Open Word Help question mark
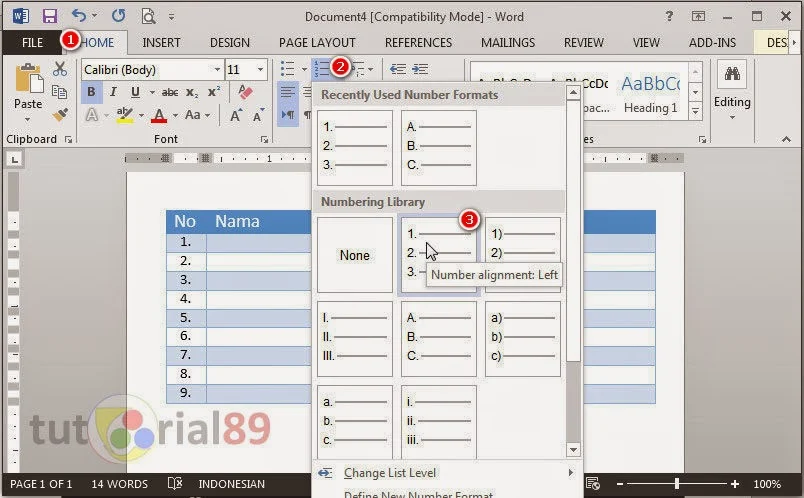 point(669,16)
